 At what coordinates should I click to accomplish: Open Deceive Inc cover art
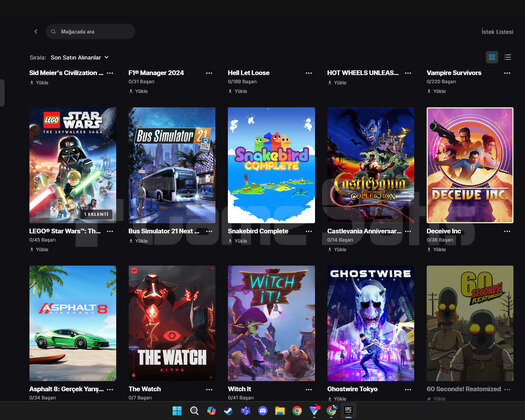point(470,165)
